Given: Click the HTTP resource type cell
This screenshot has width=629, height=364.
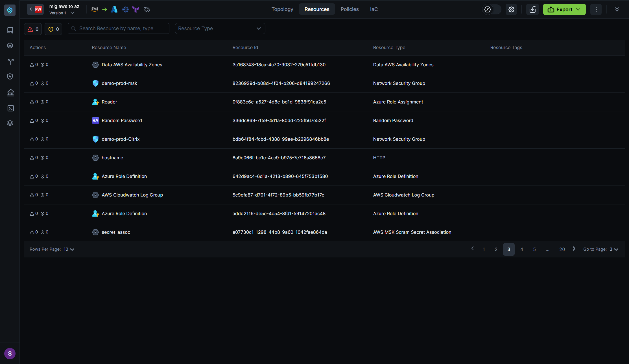Looking at the screenshot, I should 379,158.
